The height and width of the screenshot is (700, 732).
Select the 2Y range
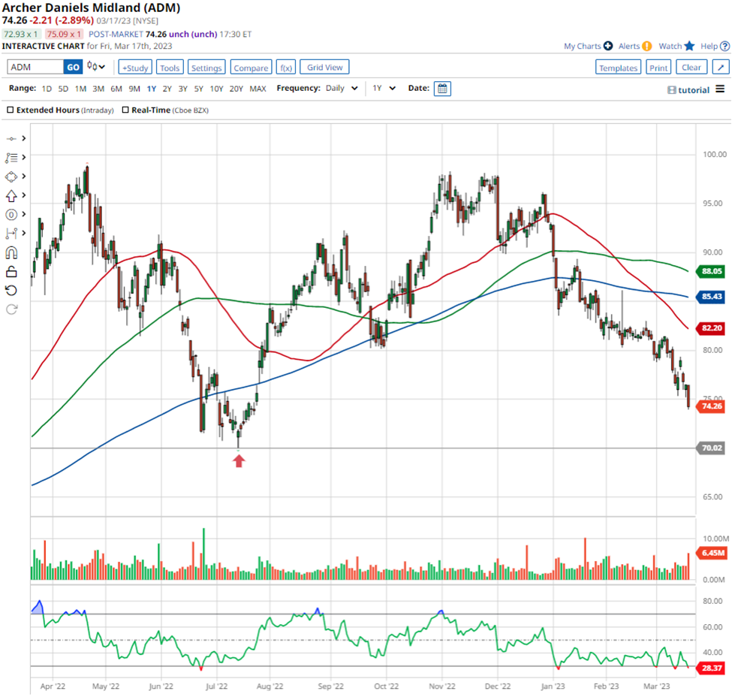167,89
